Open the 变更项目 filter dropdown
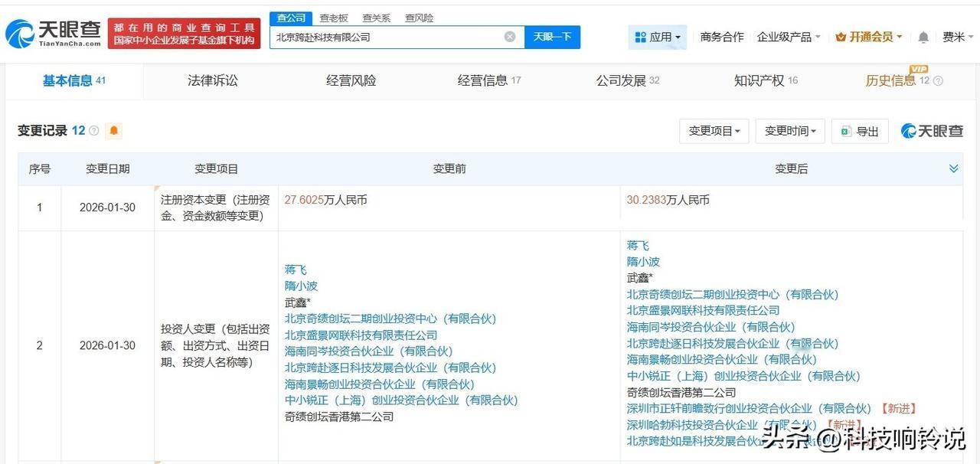Screen dimensions: 980x464 tap(712, 131)
